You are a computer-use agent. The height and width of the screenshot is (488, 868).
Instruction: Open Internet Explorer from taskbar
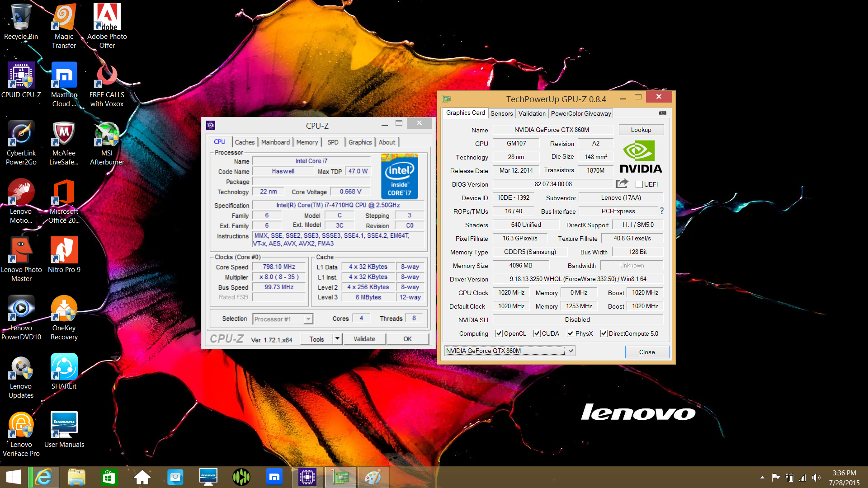click(x=43, y=477)
